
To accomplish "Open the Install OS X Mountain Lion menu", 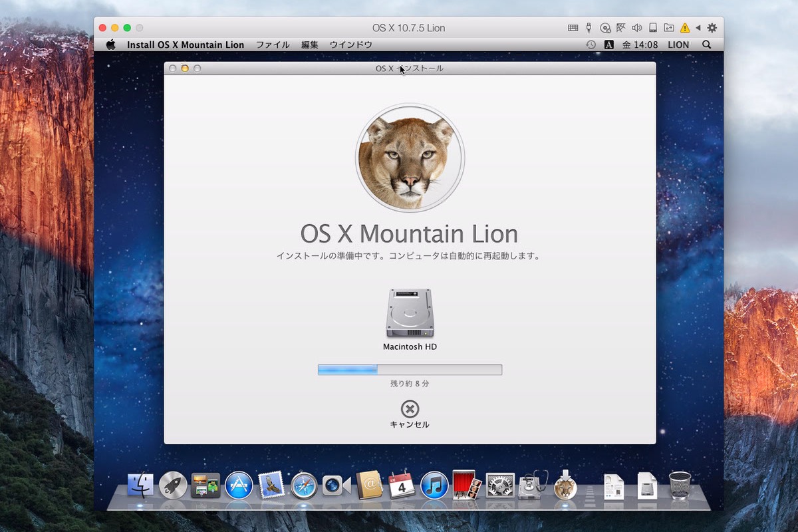I will [x=186, y=45].
